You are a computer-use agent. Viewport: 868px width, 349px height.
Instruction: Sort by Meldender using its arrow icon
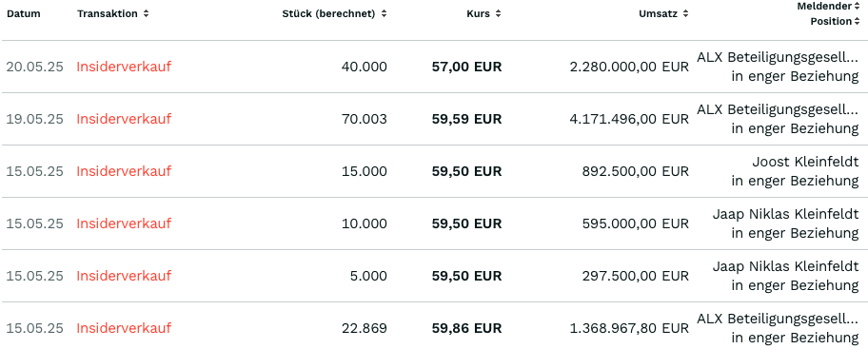pos(857,6)
